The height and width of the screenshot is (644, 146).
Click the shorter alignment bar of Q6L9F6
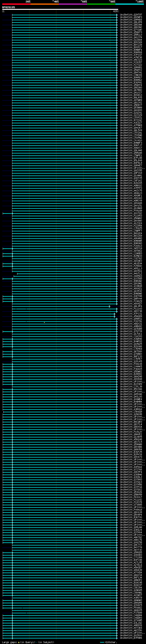pyautogui.click(x=61, y=306)
